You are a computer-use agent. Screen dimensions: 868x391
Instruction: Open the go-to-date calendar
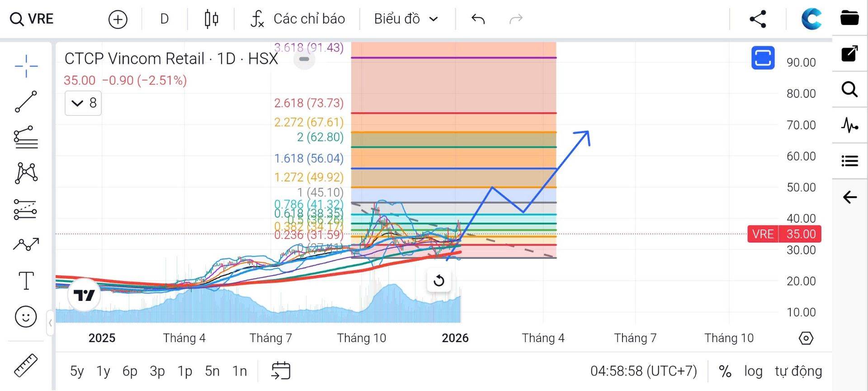coord(281,371)
